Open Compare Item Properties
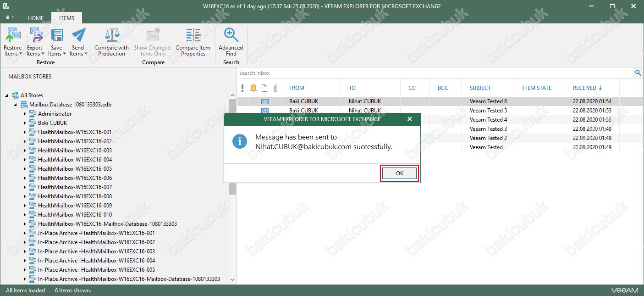Viewport: 644px width, 296px height. [x=193, y=42]
